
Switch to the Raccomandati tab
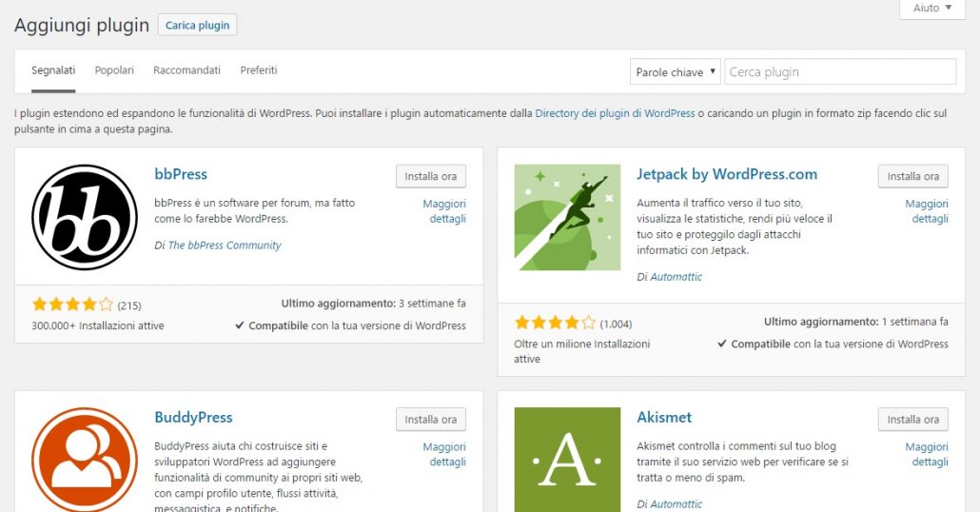[186, 70]
